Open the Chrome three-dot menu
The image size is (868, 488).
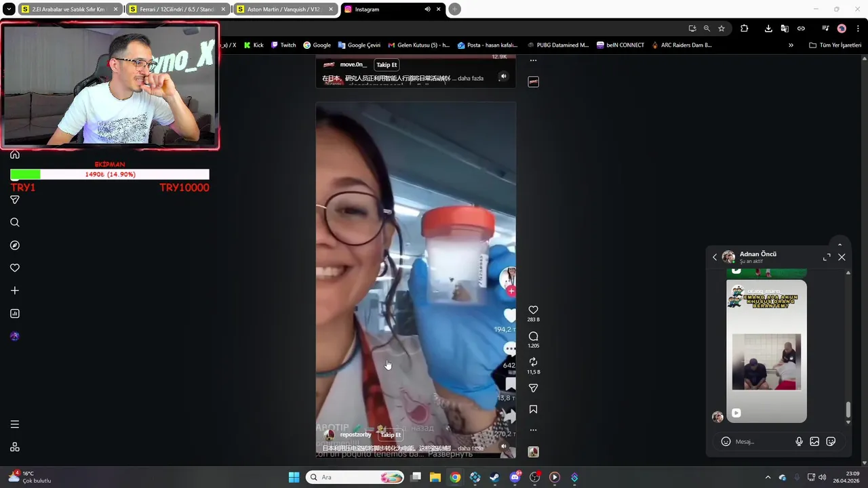(858, 28)
